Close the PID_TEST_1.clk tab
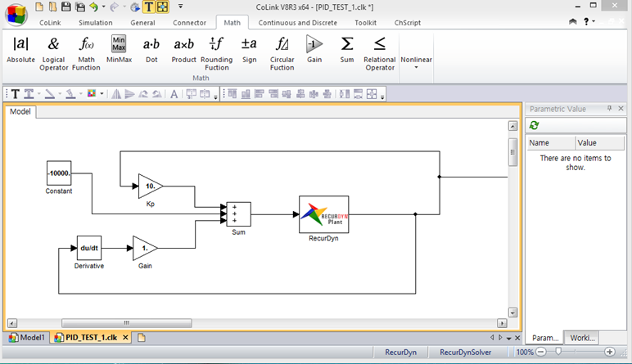The width and height of the screenshot is (632, 364). tap(125, 338)
